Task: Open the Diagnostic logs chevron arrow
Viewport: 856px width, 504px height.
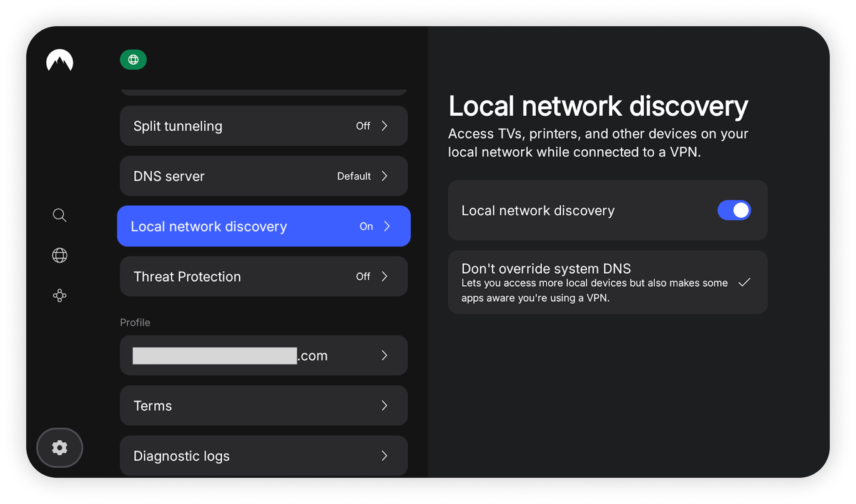Action: coord(384,456)
